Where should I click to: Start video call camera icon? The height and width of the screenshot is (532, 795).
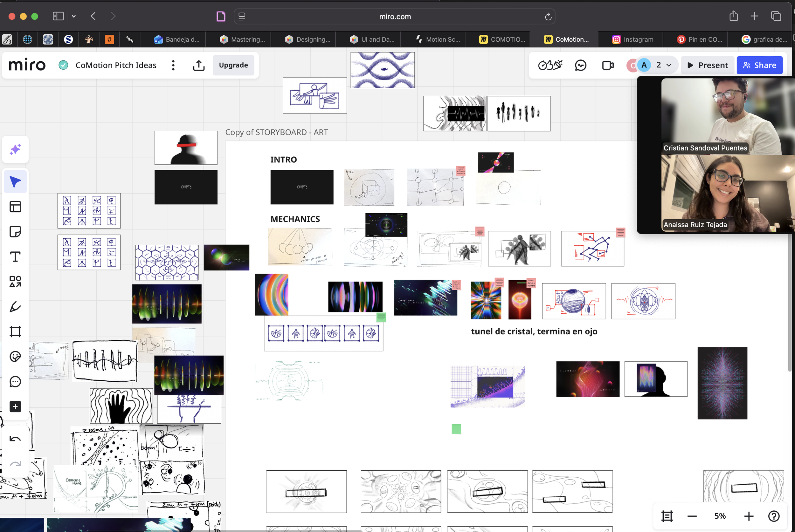pos(608,65)
